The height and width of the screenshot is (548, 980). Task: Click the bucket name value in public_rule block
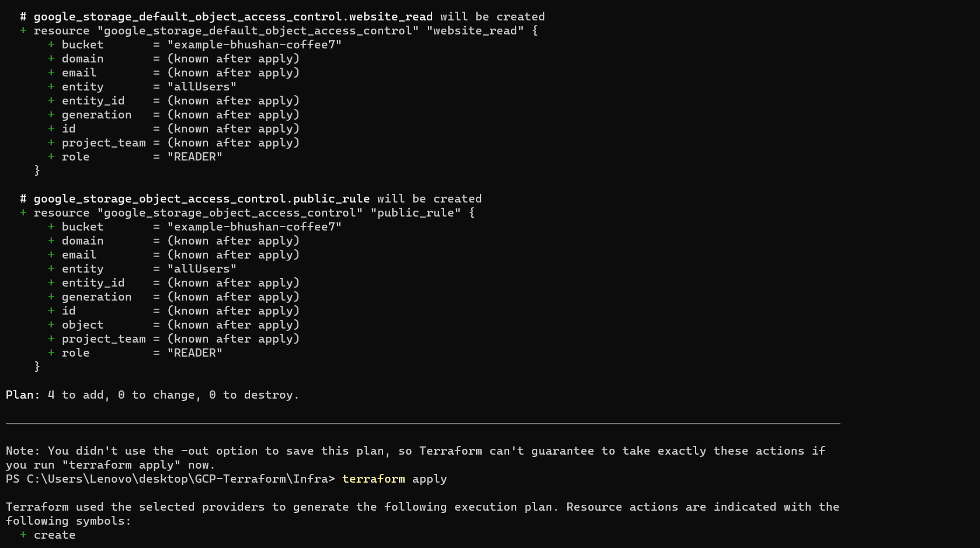pos(254,227)
